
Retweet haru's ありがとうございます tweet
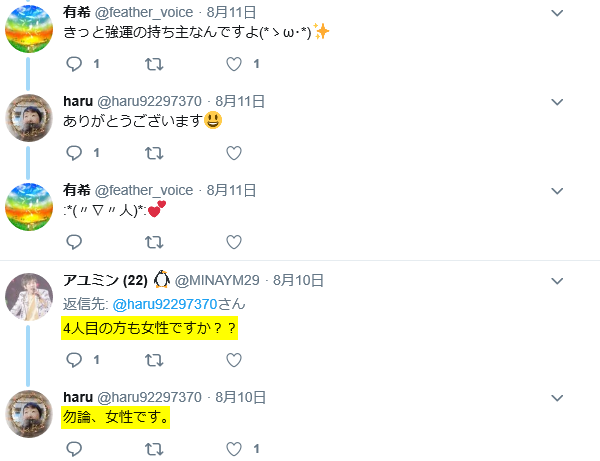point(154,153)
